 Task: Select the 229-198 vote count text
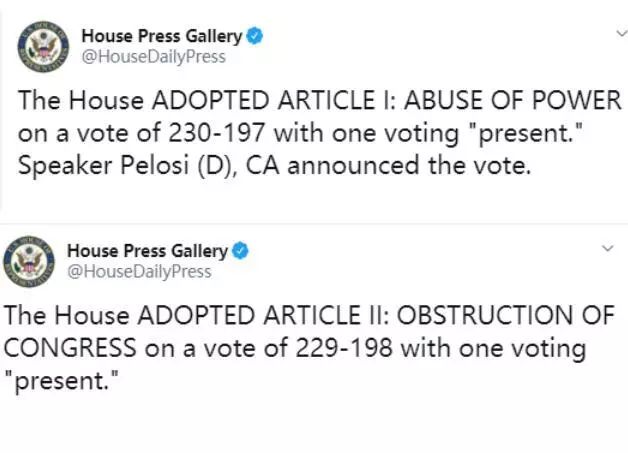tap(344, 348)
